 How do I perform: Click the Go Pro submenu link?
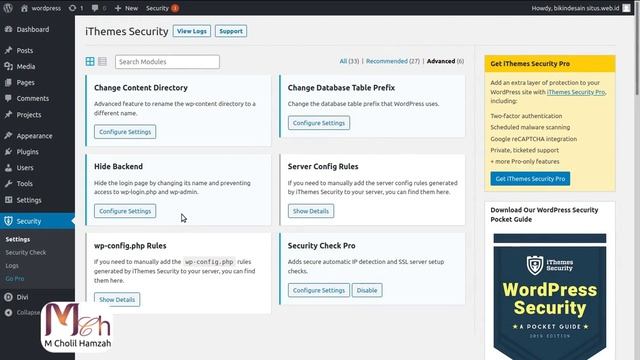click(x=15, y=279)
